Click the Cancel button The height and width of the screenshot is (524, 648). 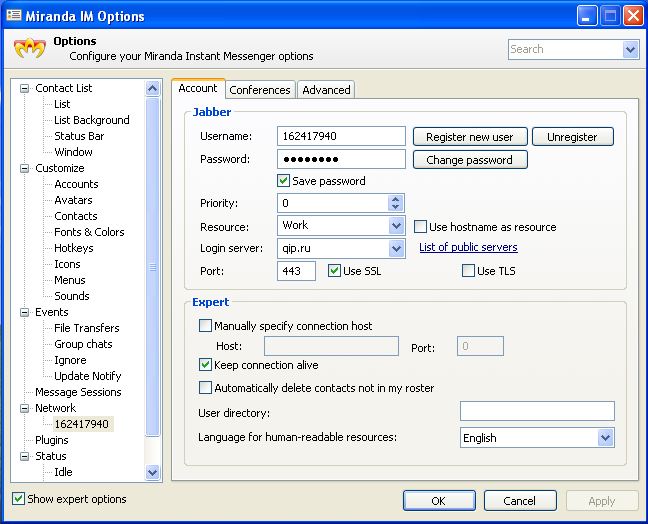520,501
